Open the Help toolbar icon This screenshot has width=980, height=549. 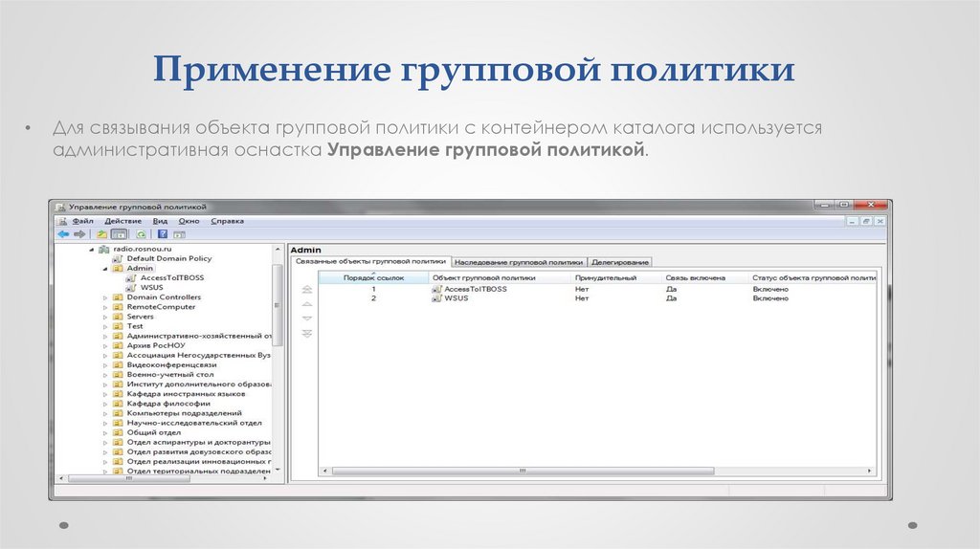163,234
